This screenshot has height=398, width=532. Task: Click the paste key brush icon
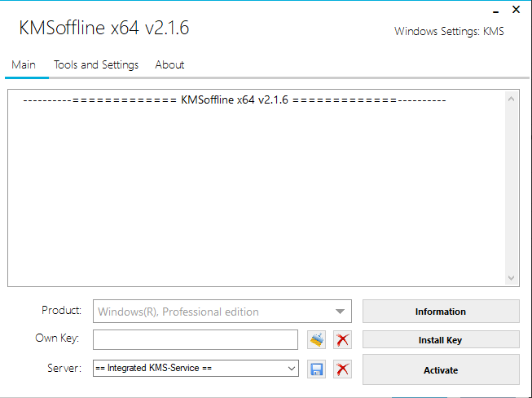(x=316, y=339)
